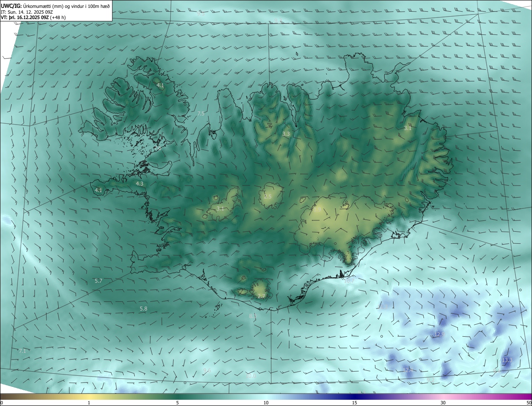The width and height of the screenshot is (532, 406).
Task: Select the 7.5 value over Húnaflói bay
Action: pyautogui.click(x=201, y=113)
